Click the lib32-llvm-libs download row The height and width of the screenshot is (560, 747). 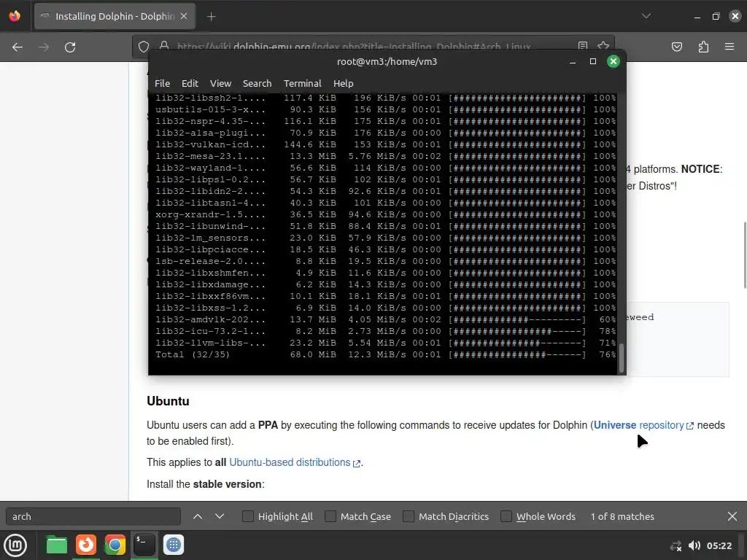tap(385, 343)
